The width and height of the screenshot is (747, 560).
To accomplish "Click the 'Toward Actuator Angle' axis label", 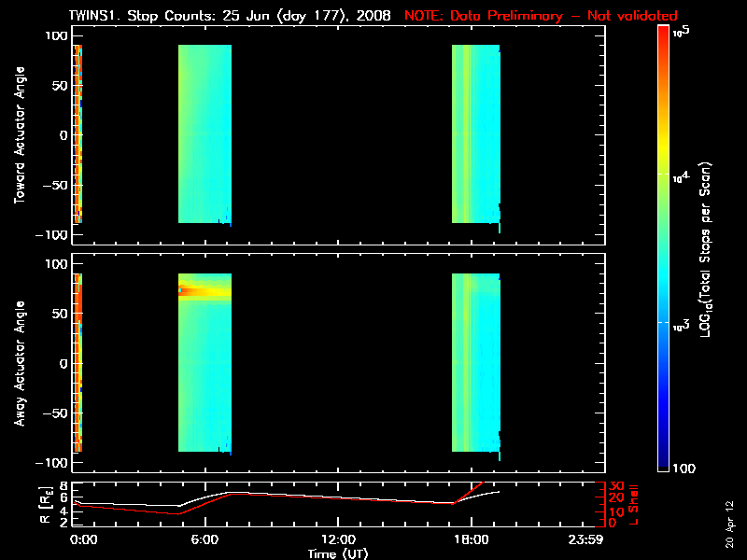I will click(x=20, y=134).
